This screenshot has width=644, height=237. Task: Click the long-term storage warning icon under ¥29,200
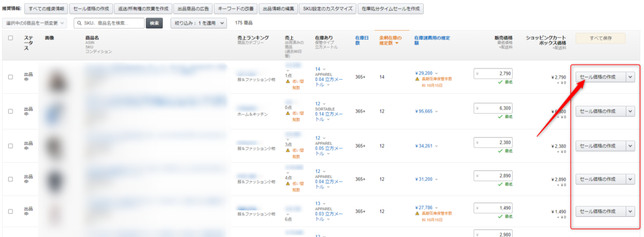pyautogui.click(x=418, y=79)
